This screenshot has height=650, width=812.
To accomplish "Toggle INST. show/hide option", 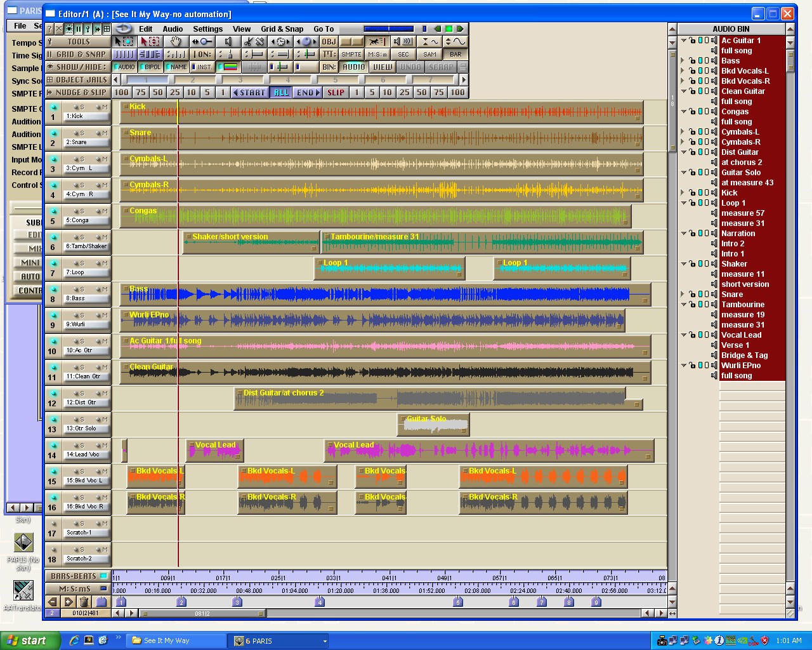I will coord(202,67).
